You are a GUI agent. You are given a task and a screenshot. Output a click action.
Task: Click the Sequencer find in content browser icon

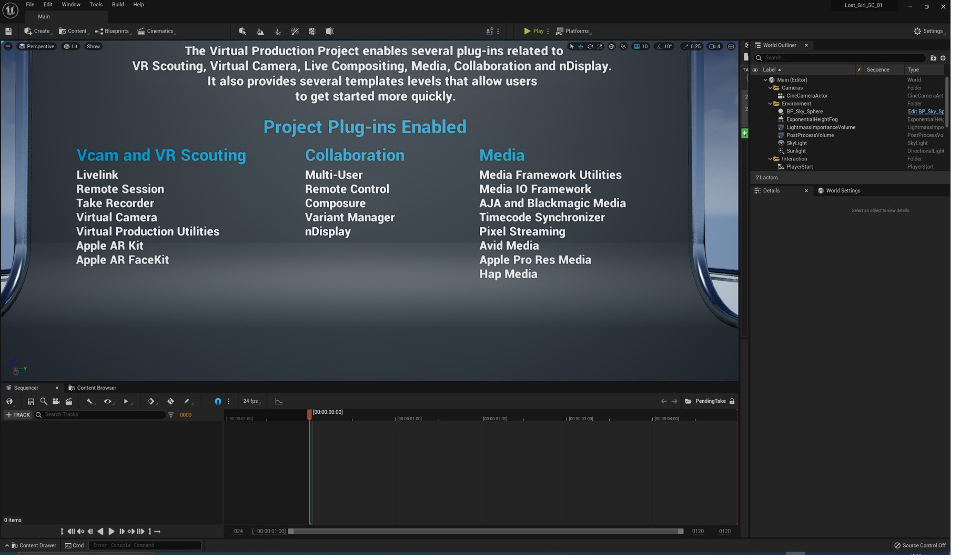[x=44, y=402]
